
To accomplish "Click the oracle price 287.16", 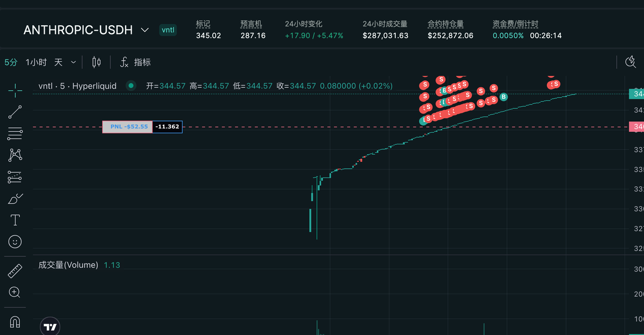I will (253, 36).
